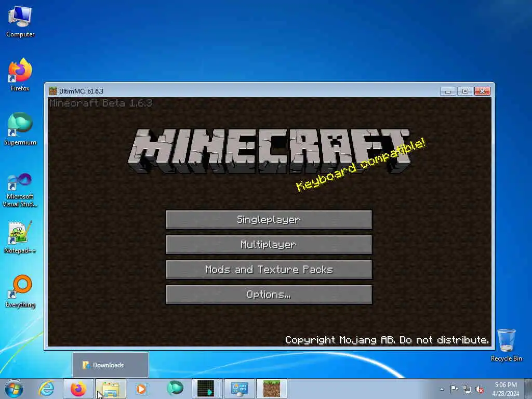532x399 pixels.
Task: Select the Recycle Bin icon
Action: click(x=506, y=345)
